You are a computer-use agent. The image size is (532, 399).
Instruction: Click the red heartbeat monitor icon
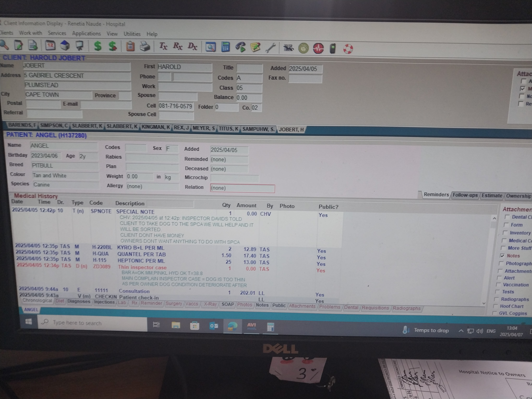pos(318,48)
